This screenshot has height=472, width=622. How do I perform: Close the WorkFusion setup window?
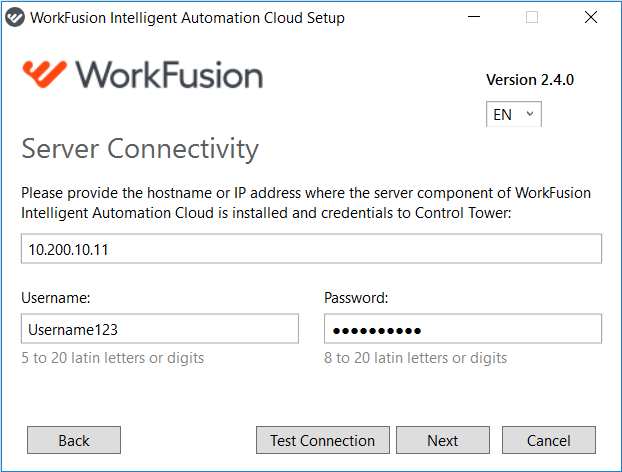(591, 17)
